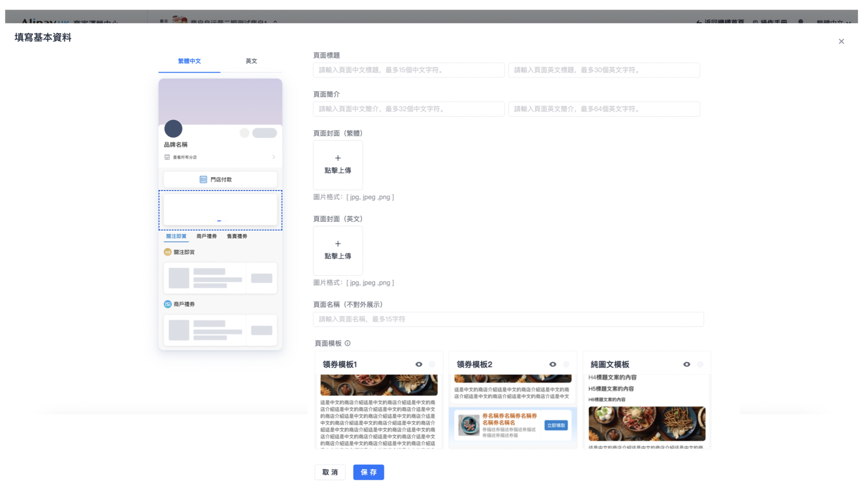Click the 取消 button
The image size is (868, 490).
point(330,472)
